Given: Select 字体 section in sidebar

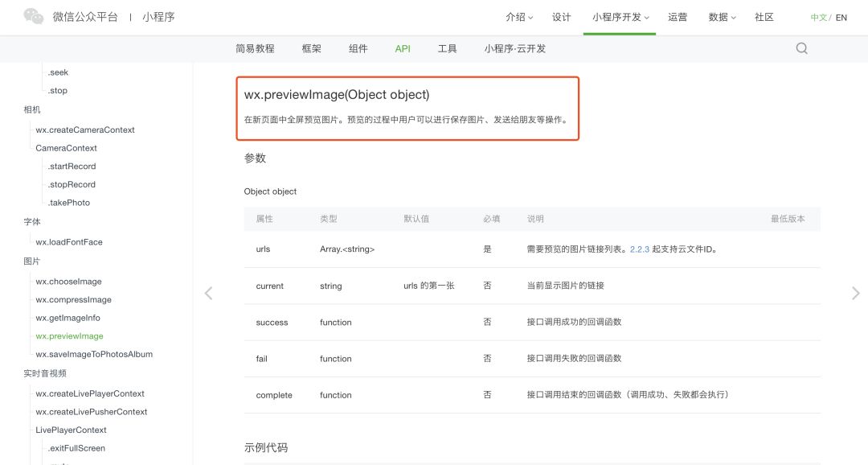Looking at the screenshot, I should tap(32, 222).
